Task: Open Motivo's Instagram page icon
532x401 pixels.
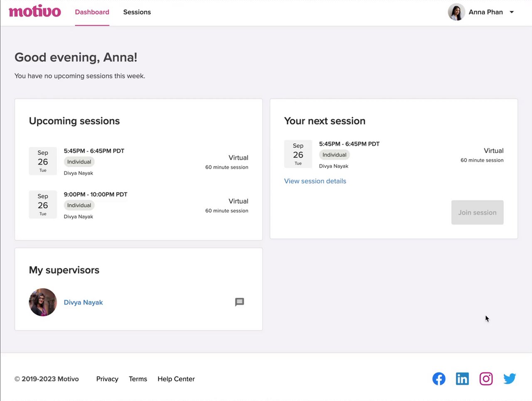Action: (x=486, y=379)
